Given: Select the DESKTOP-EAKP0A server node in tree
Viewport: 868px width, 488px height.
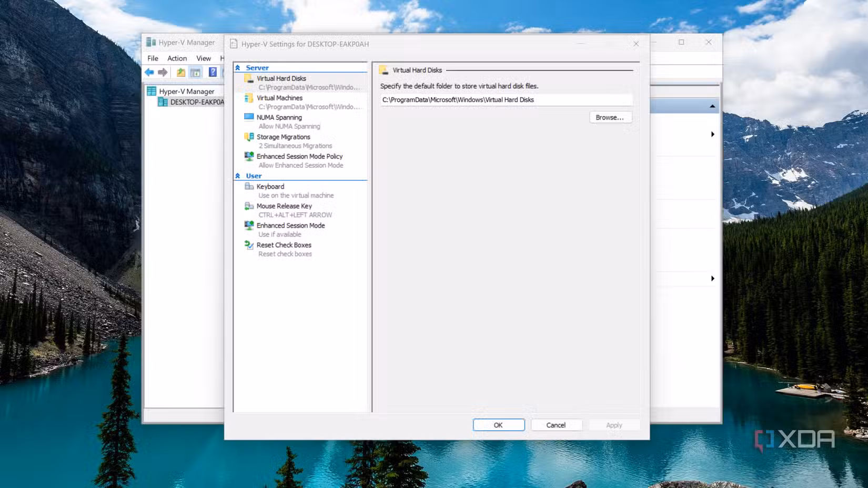Looking at the screenshot, I should [x=191, y=102].
